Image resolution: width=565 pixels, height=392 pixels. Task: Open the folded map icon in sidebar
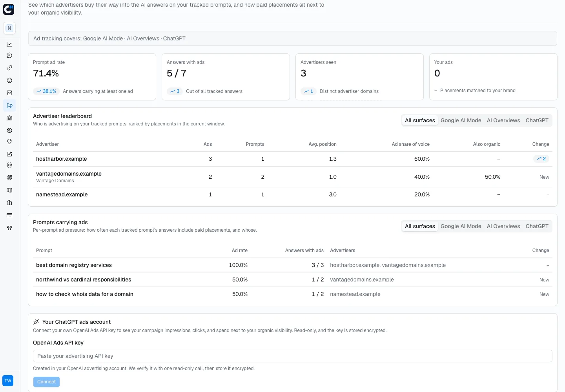click(9, 190)
